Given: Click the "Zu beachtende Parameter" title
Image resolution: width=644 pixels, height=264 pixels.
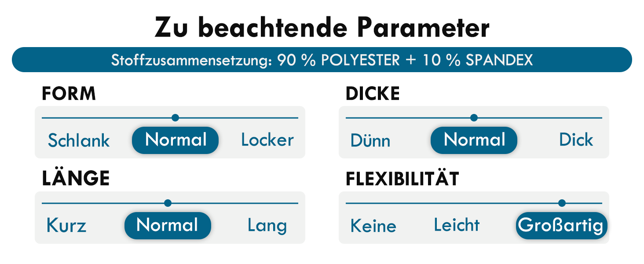Looking at the screenshot, I should [322, 27].
